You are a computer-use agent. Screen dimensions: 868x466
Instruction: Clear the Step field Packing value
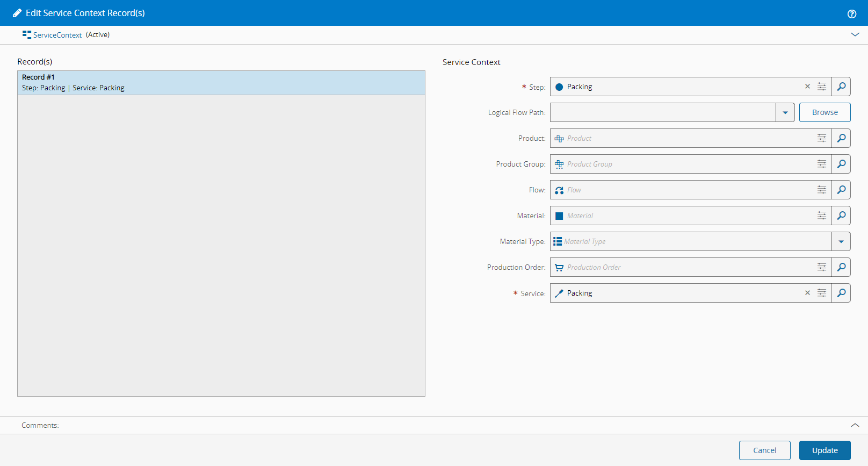tap(807, 87)
